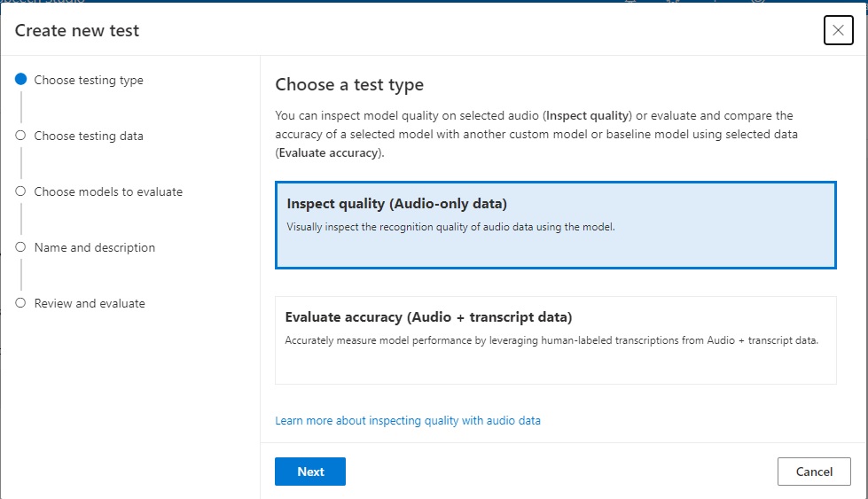Click the step circle beside Choose testing data

click(x=20, y=136)
